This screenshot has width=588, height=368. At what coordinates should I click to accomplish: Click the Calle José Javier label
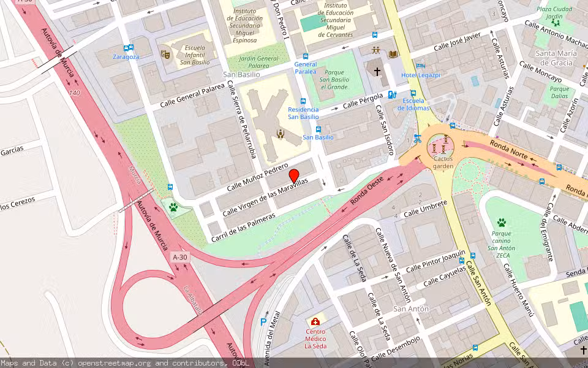pos(457,42)
